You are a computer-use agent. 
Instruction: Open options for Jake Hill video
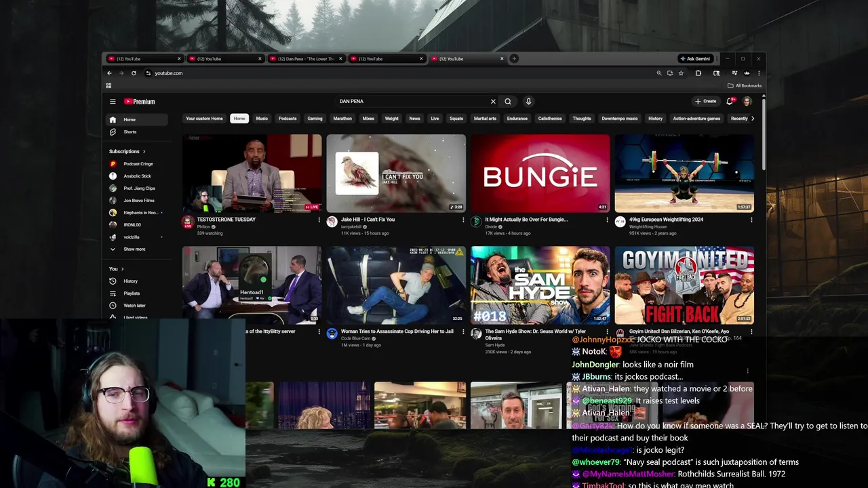coord(463,220)
